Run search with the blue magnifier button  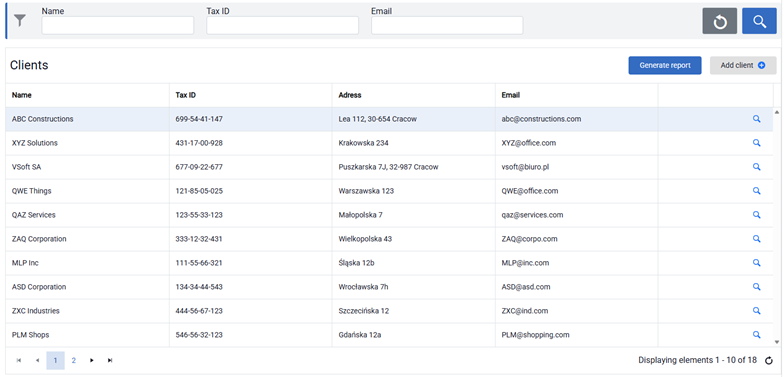point(759,21)
